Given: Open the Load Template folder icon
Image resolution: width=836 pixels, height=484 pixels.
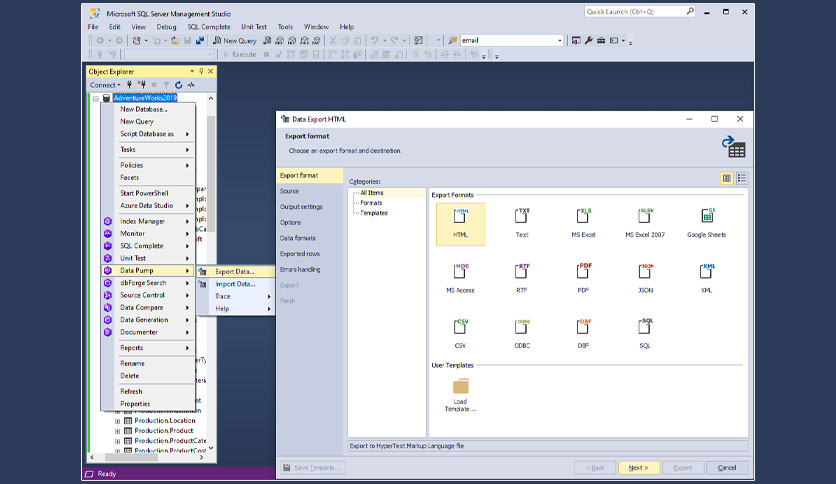Looking at the screenshot, I should tap(461, 386).
